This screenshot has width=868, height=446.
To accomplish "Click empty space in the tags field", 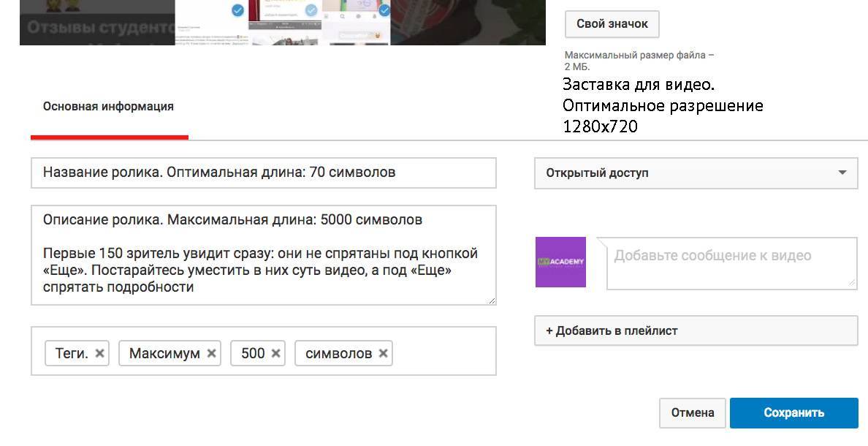I will [x=446, y=352].
